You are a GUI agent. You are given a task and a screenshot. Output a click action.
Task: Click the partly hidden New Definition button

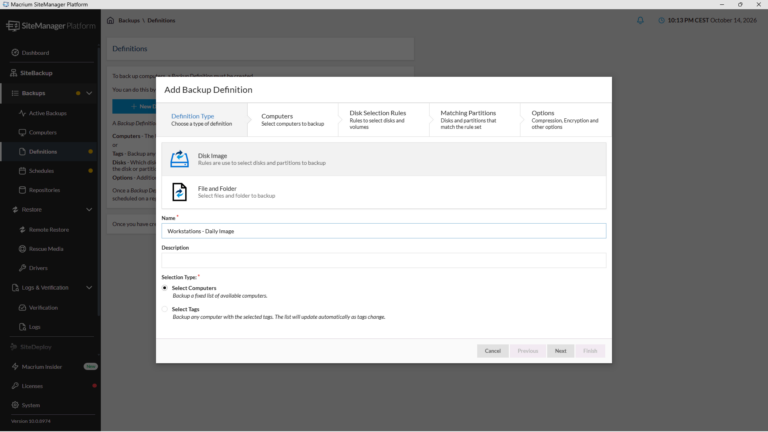(x=134, y=106)
